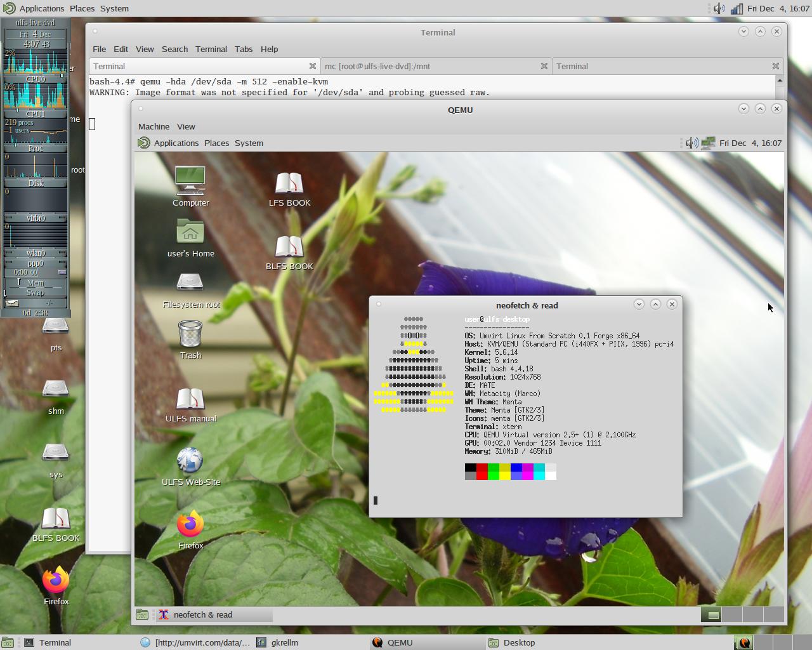Screen dimensions: 812x650
Task: Open Filesystem root drive icon
Action: (x=190, y=282)
